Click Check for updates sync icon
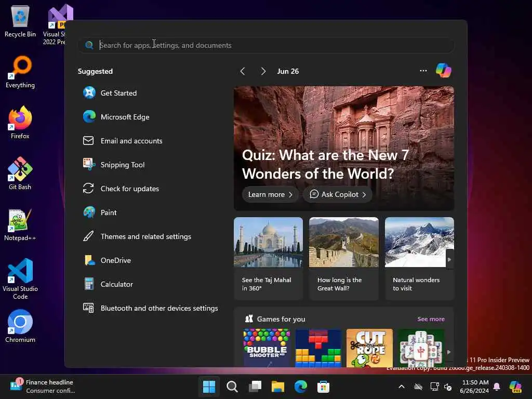The height and width of the screenshot is (399, 532). 88,188
